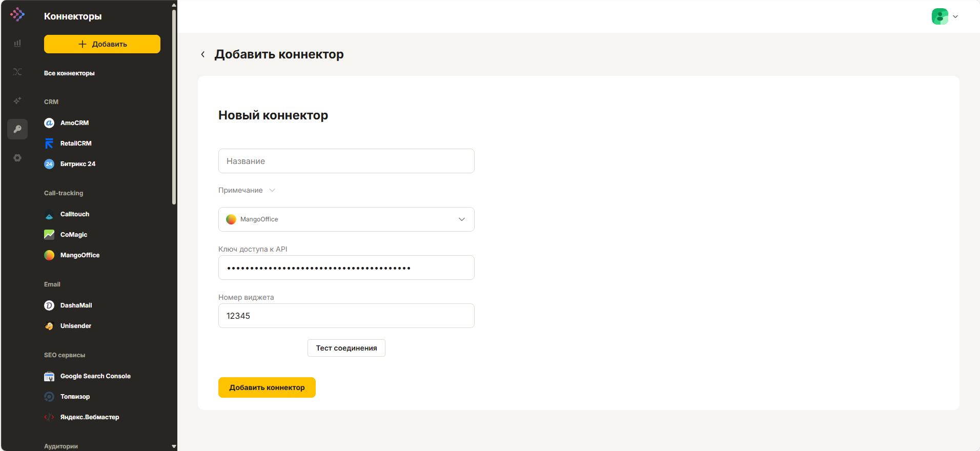980x451 pixels.
Task: Focus the Название input field
Action: [x=346, y=161]
